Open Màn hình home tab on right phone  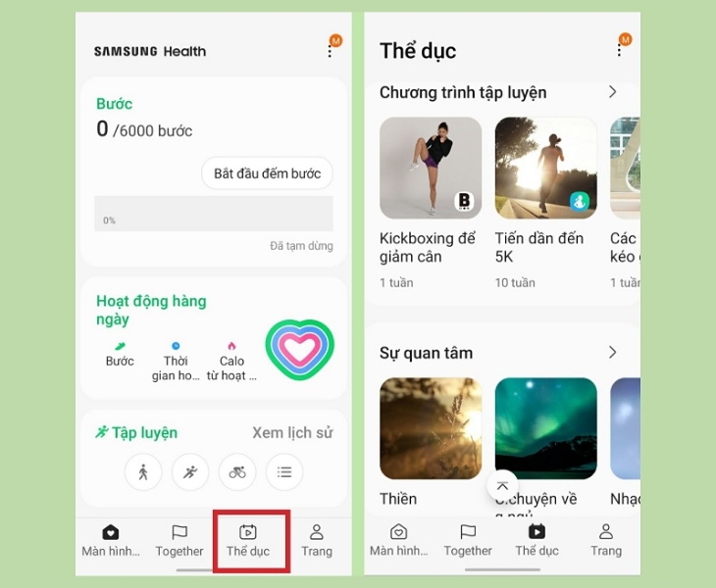pos(398,541)
